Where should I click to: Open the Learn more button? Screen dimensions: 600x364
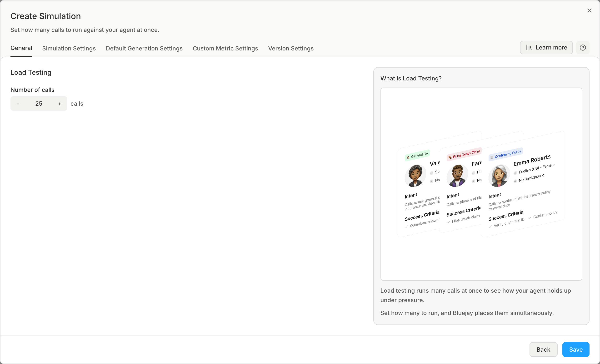click(x=546, y=48)
